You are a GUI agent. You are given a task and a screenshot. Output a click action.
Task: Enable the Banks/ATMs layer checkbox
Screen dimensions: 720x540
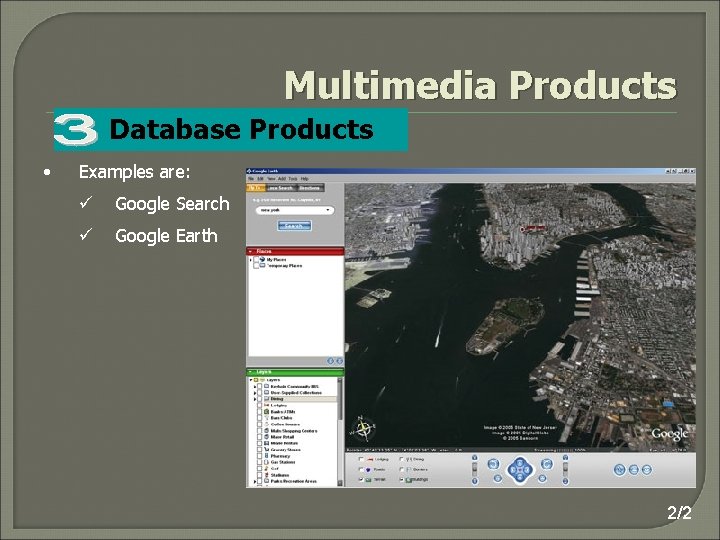pyautogui.click(x=259, y=412)
